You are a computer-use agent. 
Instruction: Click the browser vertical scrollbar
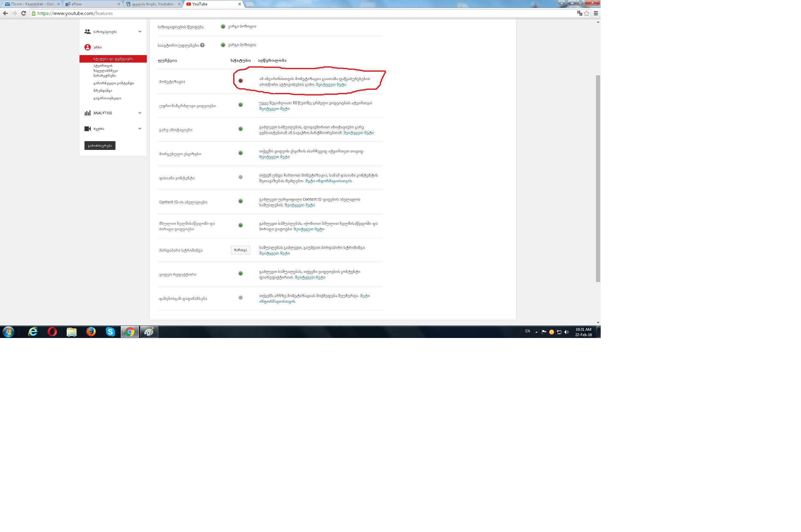coord(598,178)
